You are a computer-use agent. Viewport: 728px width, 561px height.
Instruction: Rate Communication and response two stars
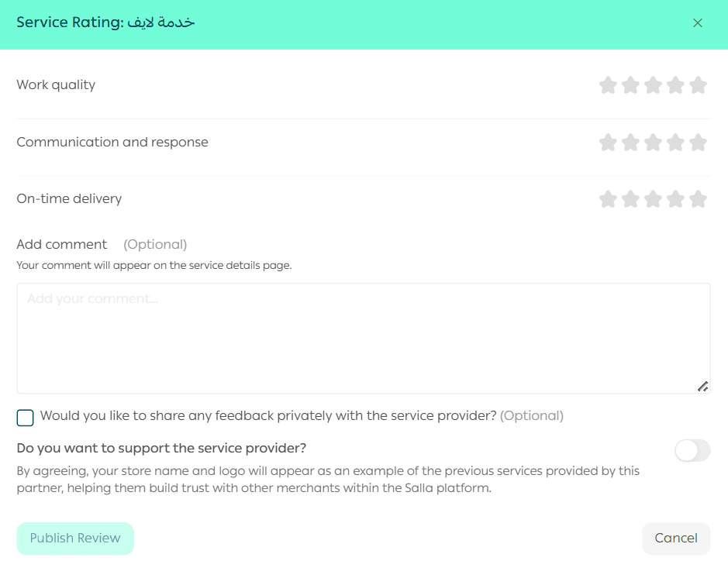[x=630, y=143]
